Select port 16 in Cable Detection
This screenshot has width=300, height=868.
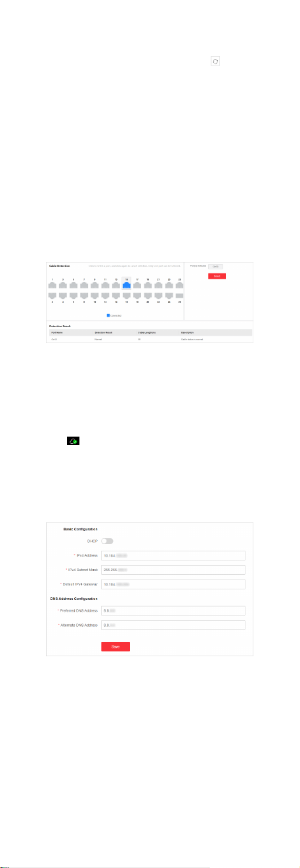pyautogui.click(x=127, y=296)
